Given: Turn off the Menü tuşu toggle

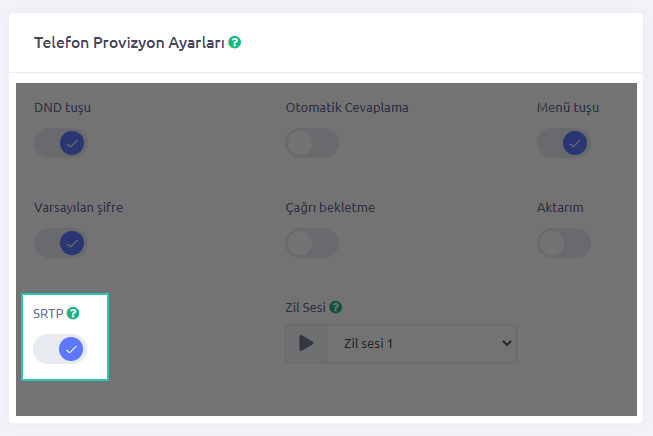Looking at the screenshot, I should (563, 143).
